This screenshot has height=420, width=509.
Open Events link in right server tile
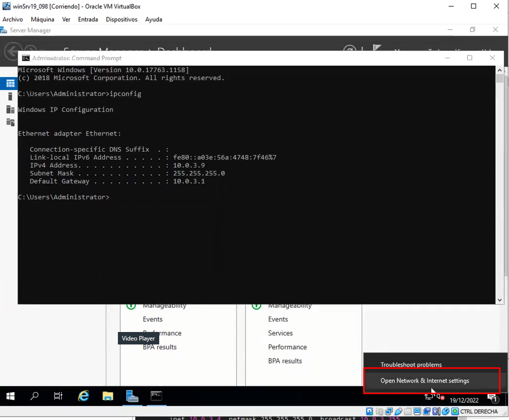click(278, 319)
